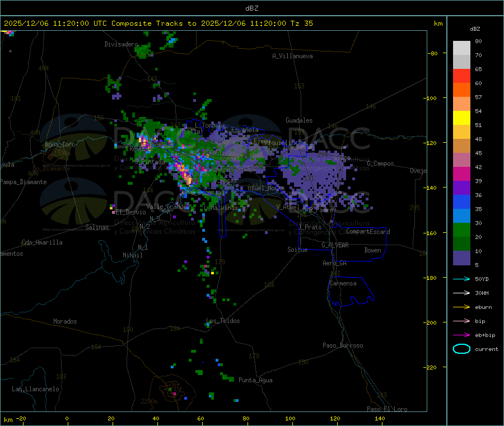Image resolution: width=504 pixels, height=426 pixels.
Task: Click the G_ALVEAR map label
Action: pos(335,245)
